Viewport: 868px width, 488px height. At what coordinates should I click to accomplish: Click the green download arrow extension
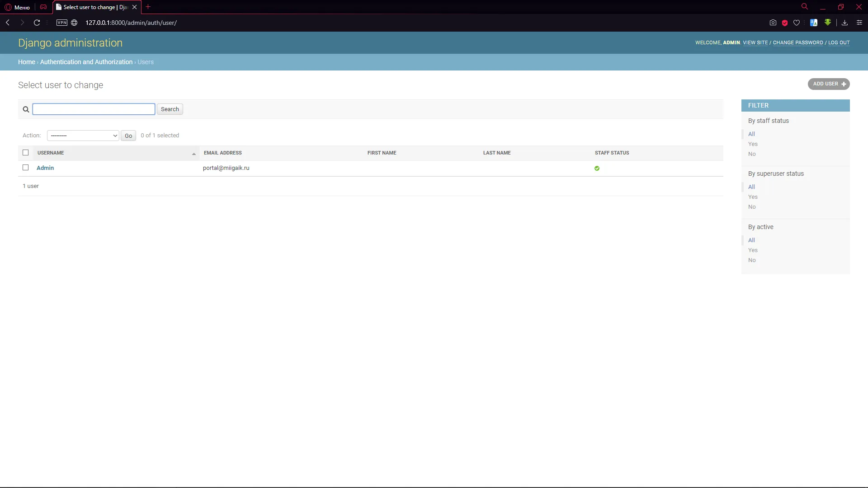tap(828, 22)
